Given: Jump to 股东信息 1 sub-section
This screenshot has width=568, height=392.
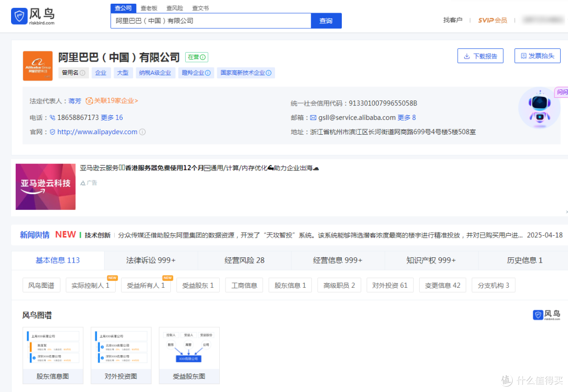Looking at the screenshot, I should click(x=290, y=285).
